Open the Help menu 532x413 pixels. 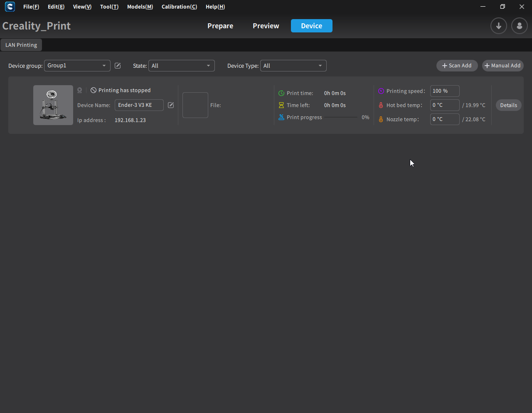215,7
